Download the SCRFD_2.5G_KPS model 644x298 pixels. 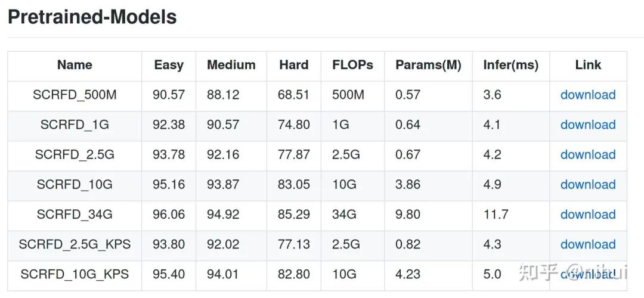[x=587, y=244]
